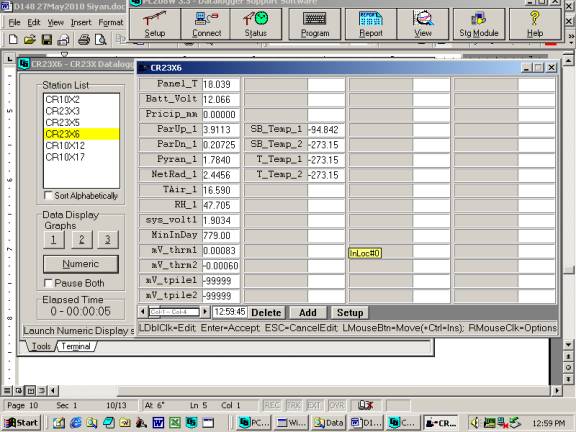The width and height of the screenshot is (576, 432).
Task: Open Word Edit menu
Action: 34,23
